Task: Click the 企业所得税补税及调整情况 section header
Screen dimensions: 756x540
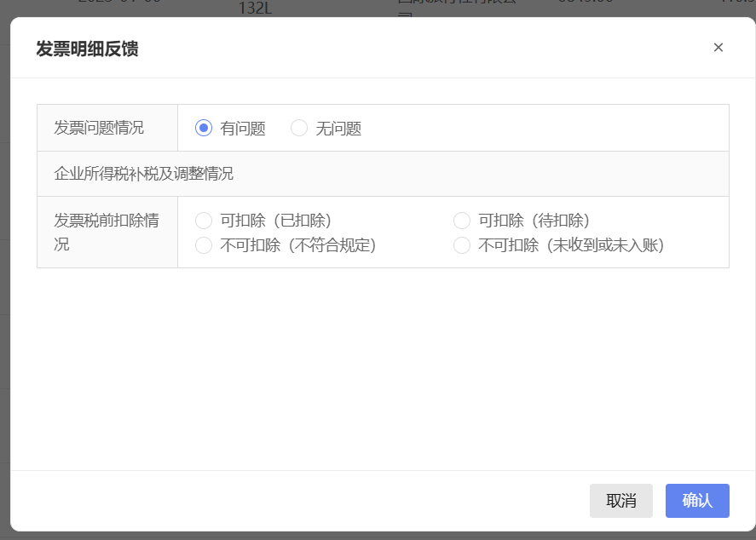Action: coord(144,174)
